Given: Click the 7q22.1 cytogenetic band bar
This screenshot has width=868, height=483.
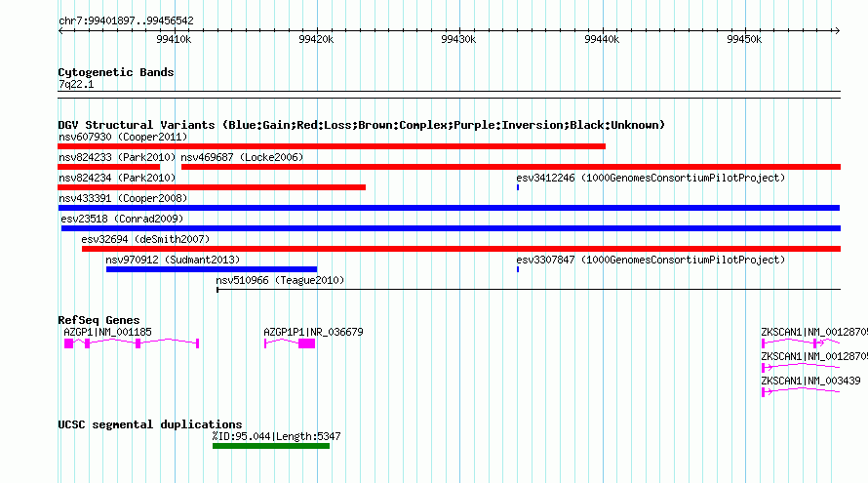Looking at the screenshot, I should [x=449, y=95].
